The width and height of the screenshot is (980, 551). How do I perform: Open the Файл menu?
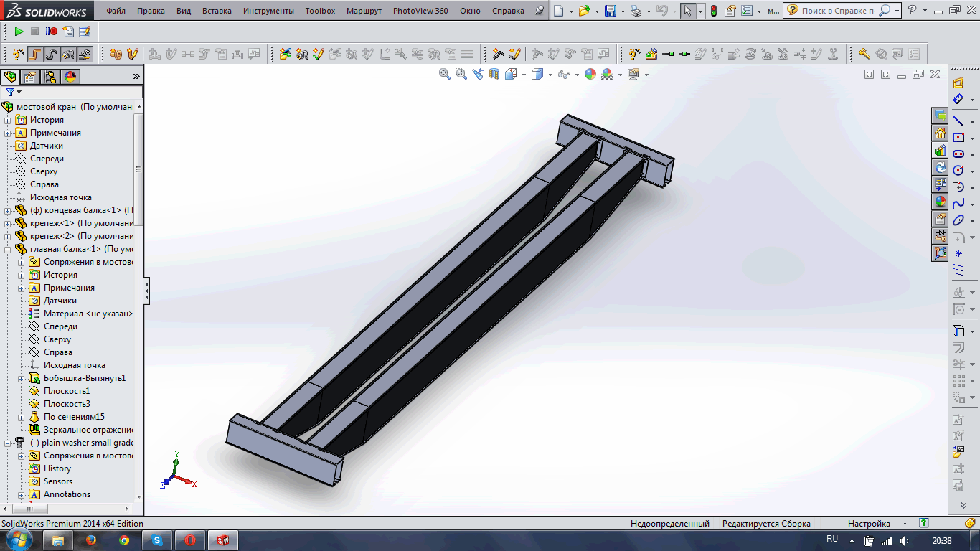point(115,11)
